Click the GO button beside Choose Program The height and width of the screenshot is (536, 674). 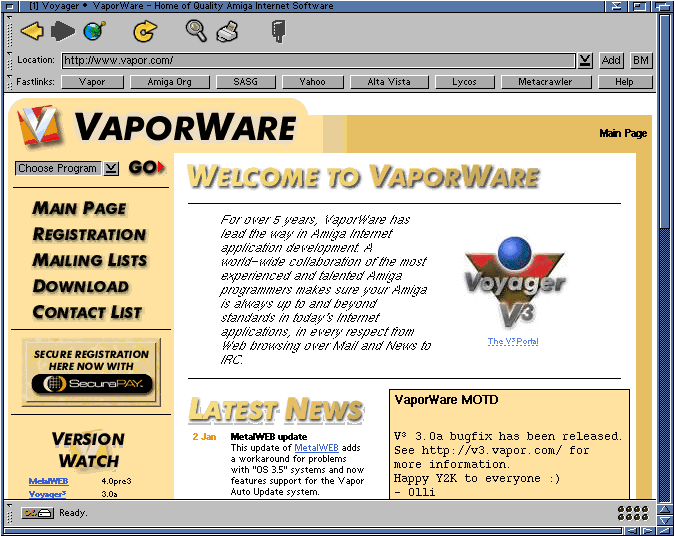click(x=147, y=167)
